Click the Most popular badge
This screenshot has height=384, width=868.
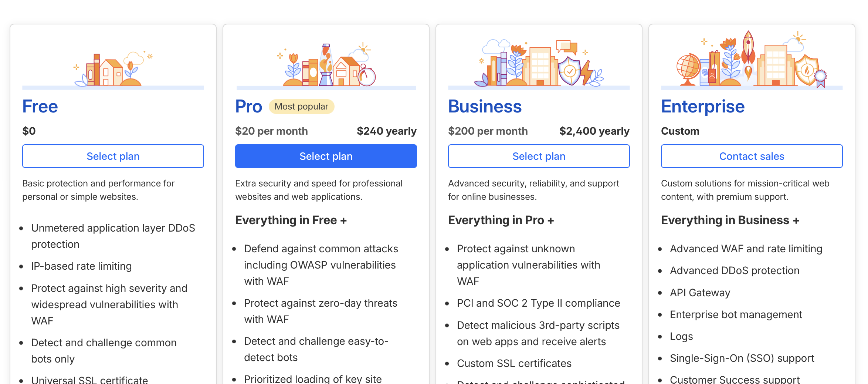[x=301, y=107]
